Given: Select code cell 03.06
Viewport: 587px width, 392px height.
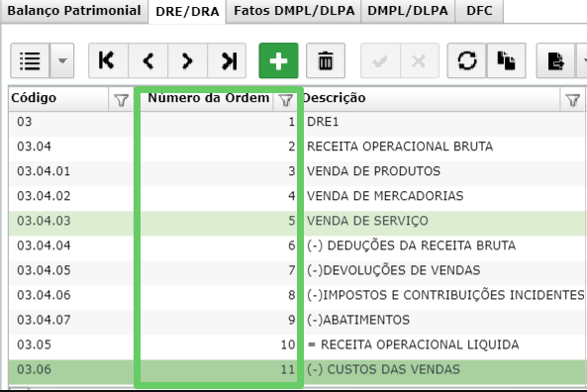Looking at the screenshot, I should 71,369.
